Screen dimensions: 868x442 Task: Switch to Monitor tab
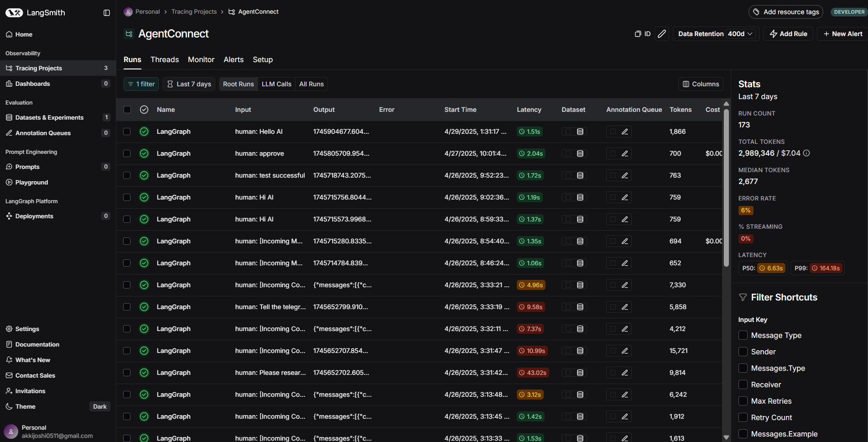[201, 60]
